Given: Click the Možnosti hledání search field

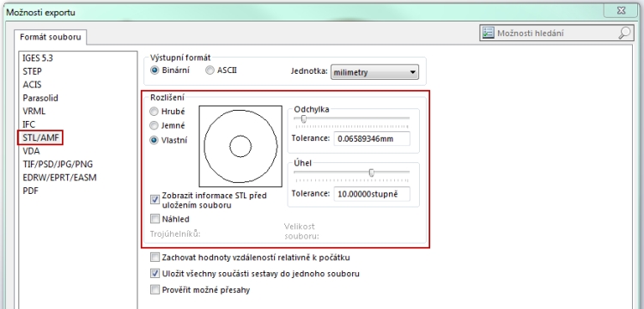Looking at the screenshot, I should [x=556, y=33].
